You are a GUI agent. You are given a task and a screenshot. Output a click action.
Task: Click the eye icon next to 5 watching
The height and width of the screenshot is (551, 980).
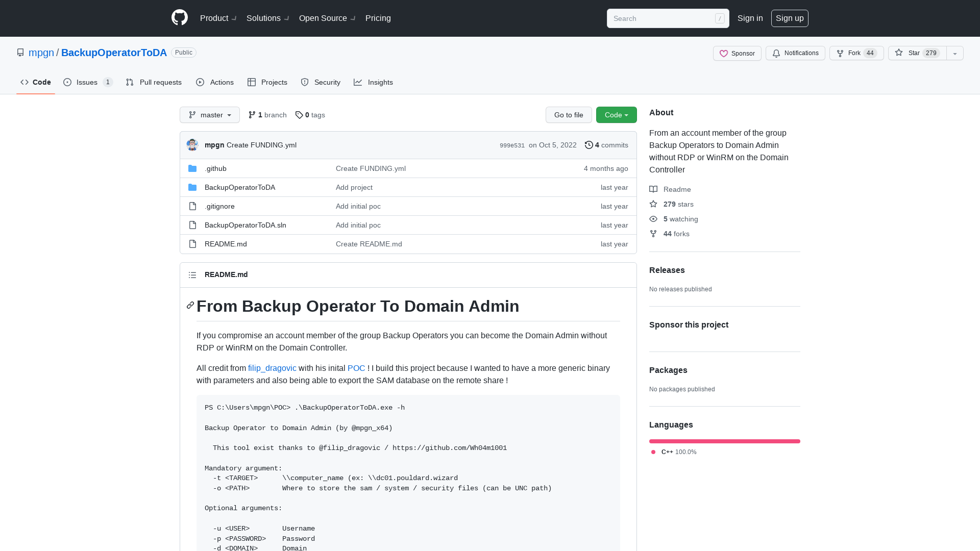point(653,219)
